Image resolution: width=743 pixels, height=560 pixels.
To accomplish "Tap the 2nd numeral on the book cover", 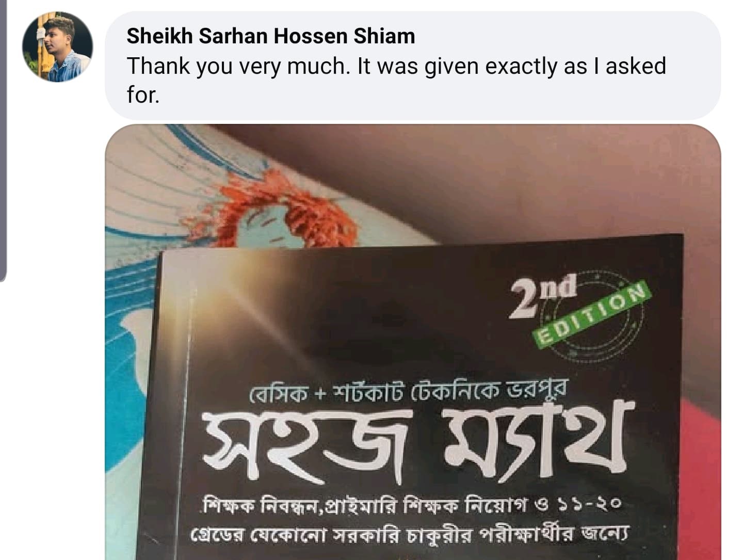I will [x=543, y=297].
